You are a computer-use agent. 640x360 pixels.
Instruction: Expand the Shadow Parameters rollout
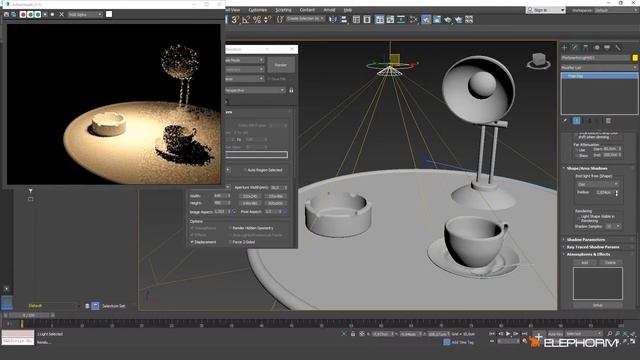click(586, 240)
